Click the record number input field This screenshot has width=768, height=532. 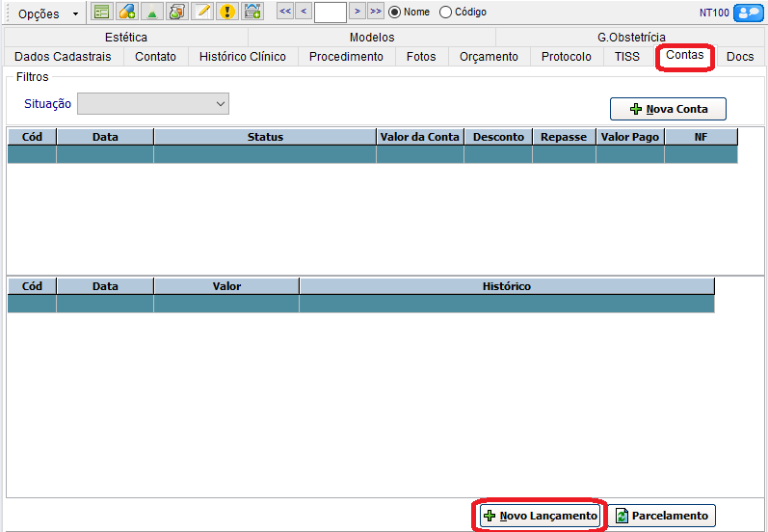(x=330, y=13)
